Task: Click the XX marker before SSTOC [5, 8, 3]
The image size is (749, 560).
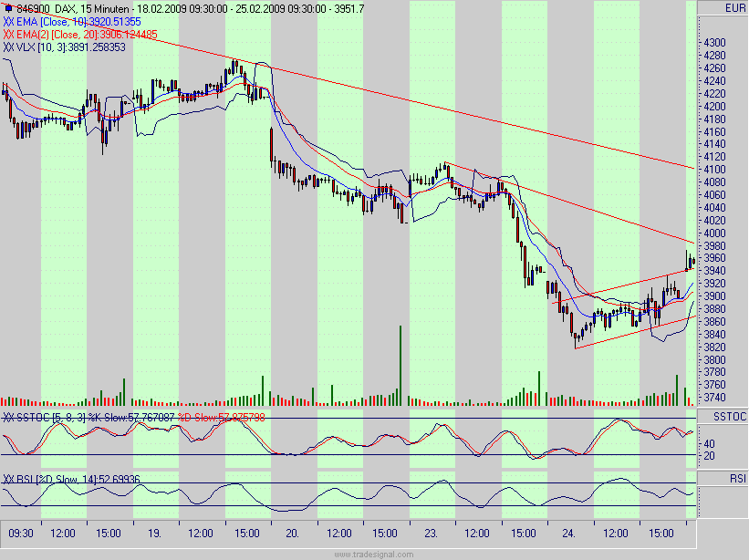Action: [x=8, y=415]
